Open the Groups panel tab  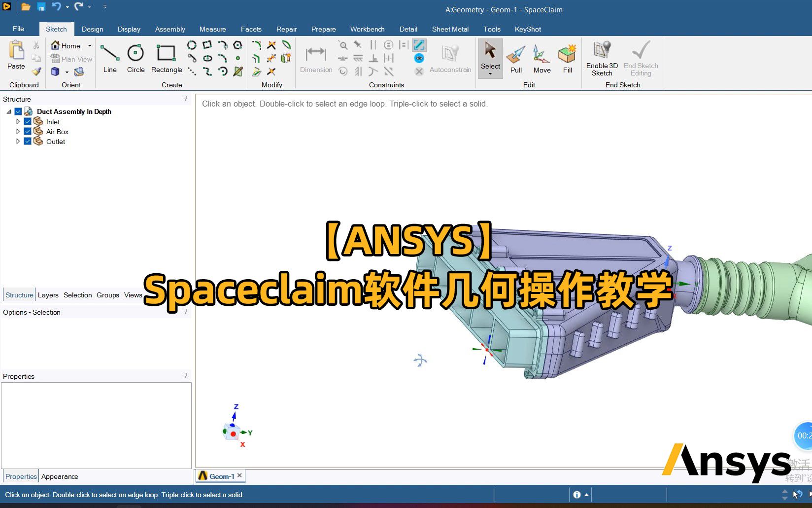[x=108, y=295]
